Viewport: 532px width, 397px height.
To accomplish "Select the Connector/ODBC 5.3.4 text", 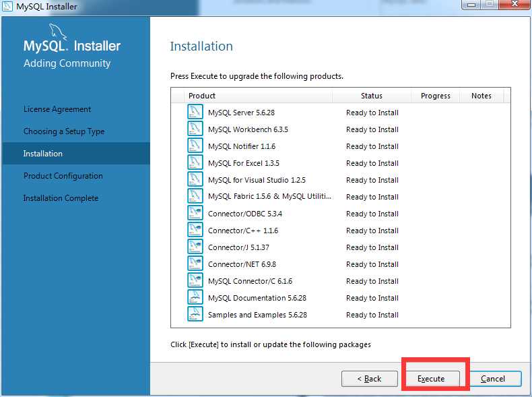I will 245,214.
